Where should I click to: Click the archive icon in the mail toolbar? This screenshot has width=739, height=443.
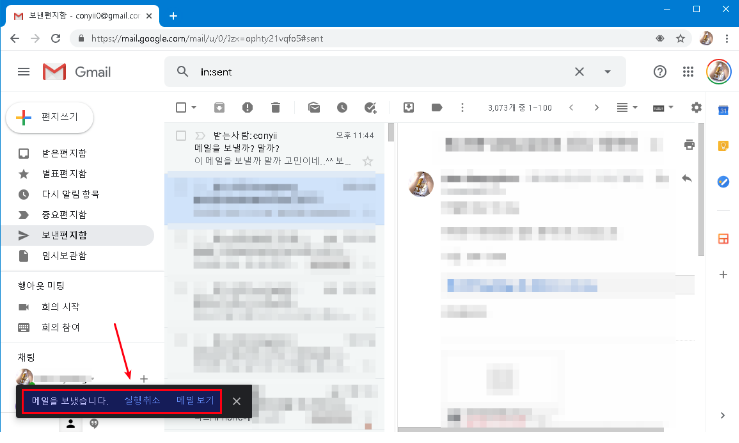219,107
